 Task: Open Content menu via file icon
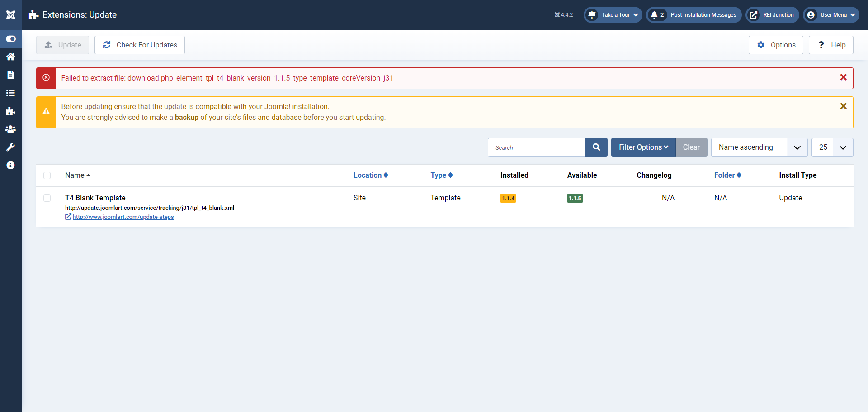coord(11,75)
